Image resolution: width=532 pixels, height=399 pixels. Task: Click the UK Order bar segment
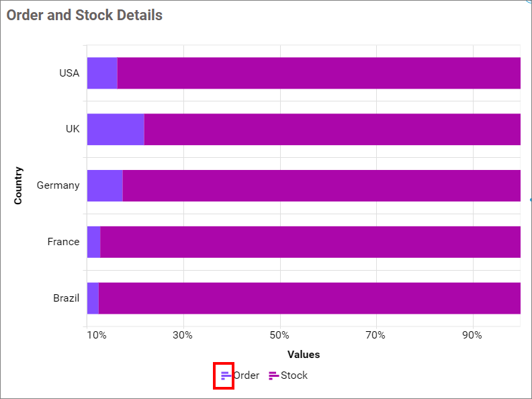[x=116, y=130]
